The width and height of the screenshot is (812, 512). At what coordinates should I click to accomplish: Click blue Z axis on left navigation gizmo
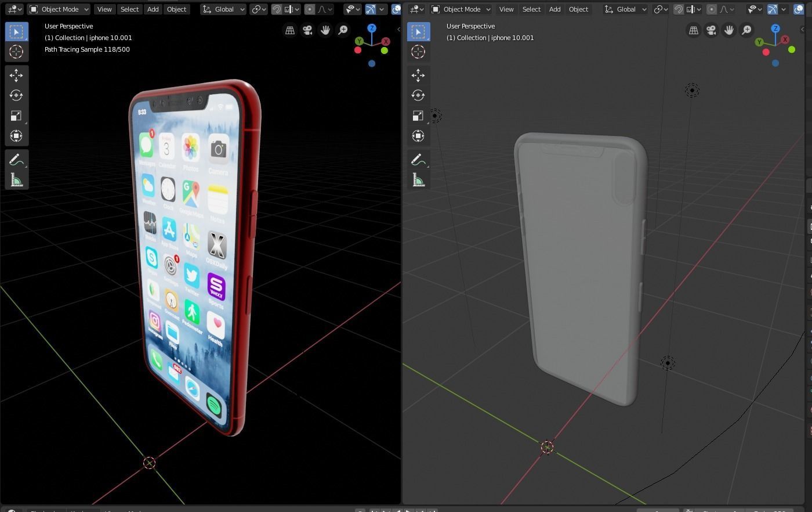click(372, 28)
